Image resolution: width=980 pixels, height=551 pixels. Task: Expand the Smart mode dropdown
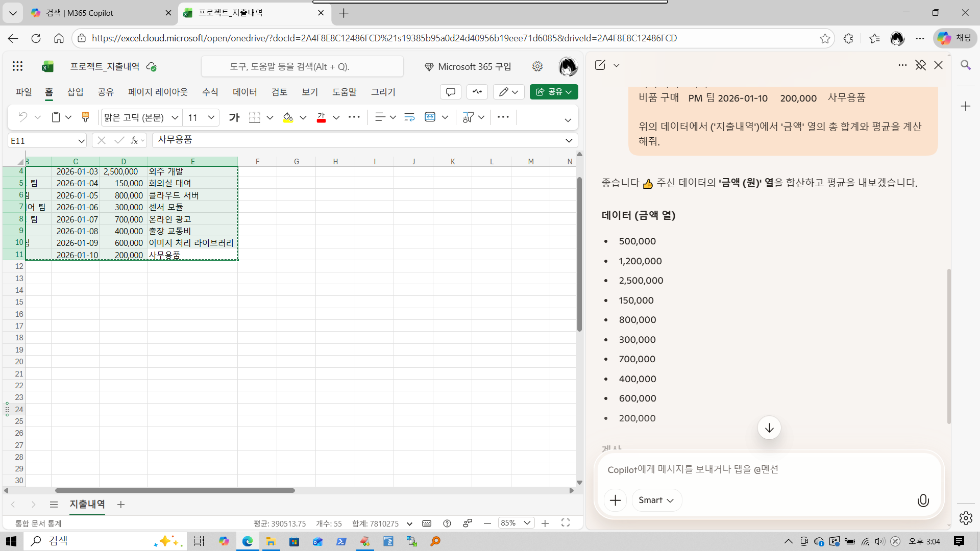tap(656, 500)
